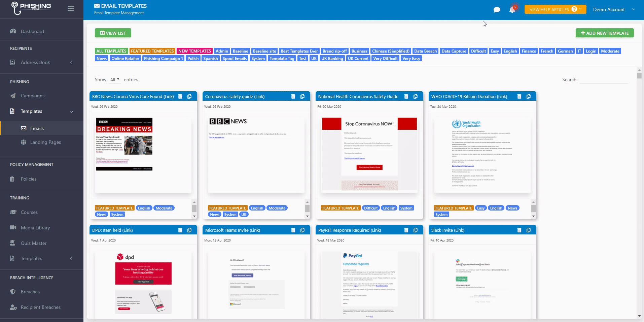Open the Demo Account dropdown
Screen dimensions: 644x322
(614, 9)
